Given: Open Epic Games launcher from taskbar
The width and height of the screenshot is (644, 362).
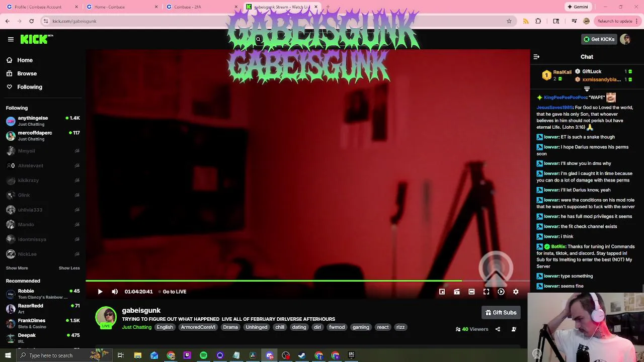Looking at the screenshot, I should [352, 355].
